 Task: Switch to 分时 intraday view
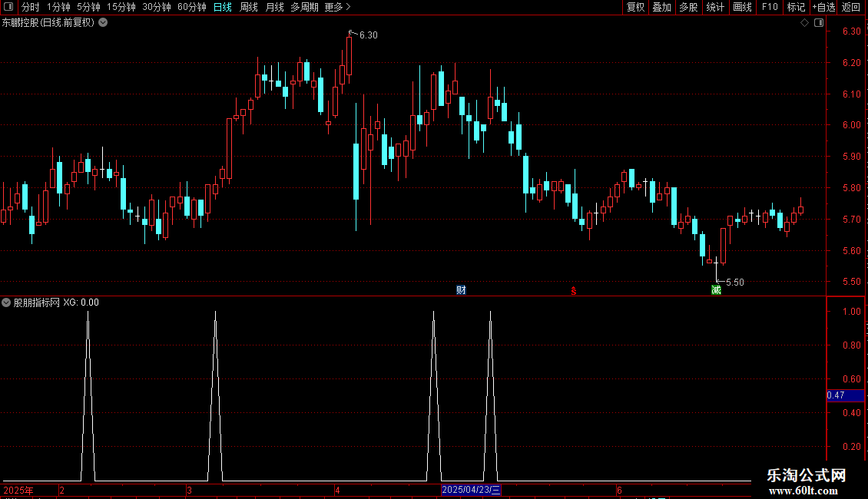(31, 7)
